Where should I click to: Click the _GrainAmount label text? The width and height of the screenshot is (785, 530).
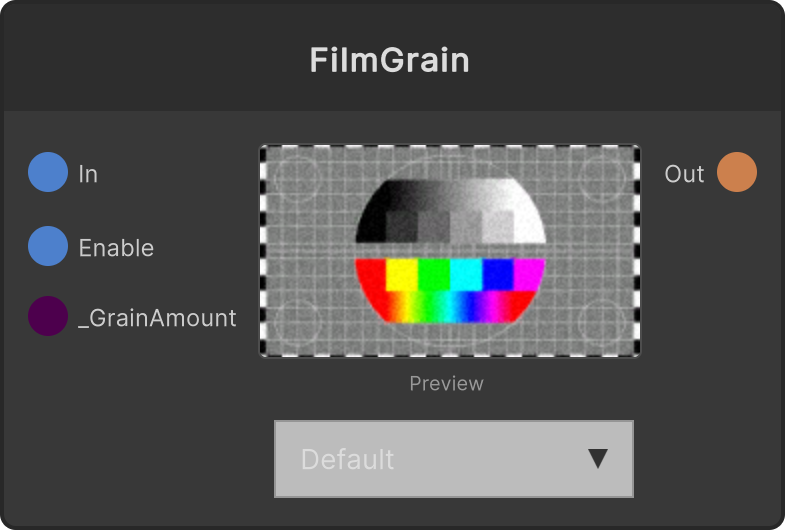pyautogui.click(x=157, y=318)
